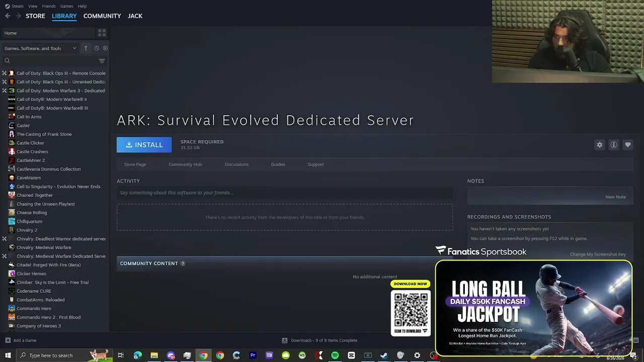
Task: Click the activity post text field
Action: click(285, 193)
